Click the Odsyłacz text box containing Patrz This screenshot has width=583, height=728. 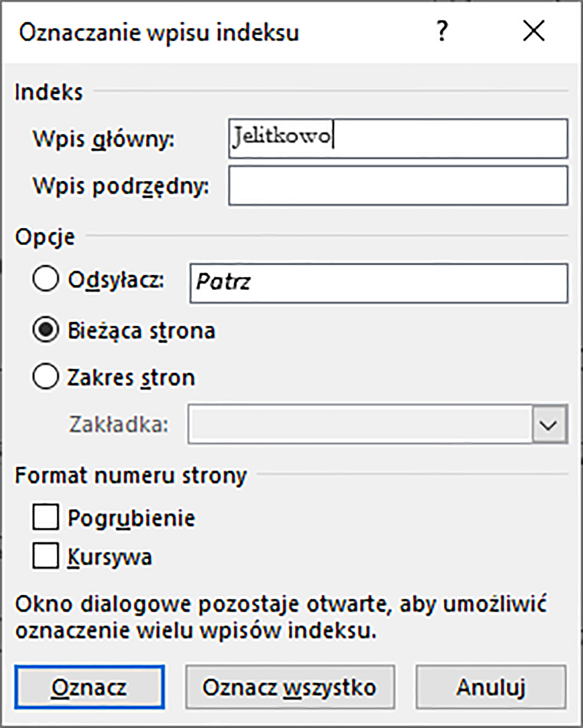[x=378, y=283]
